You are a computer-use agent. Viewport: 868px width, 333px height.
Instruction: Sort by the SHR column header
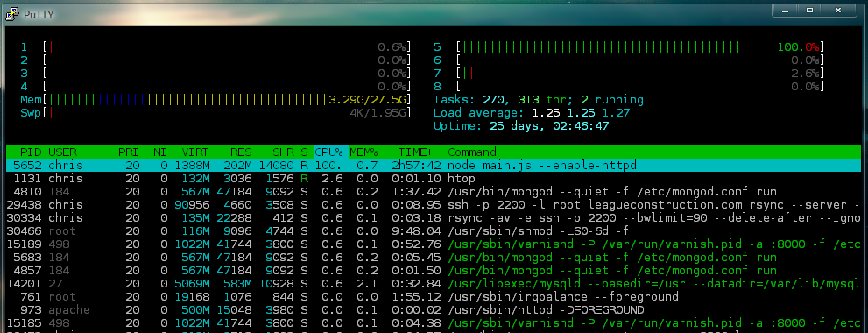(x=283, y=152)
